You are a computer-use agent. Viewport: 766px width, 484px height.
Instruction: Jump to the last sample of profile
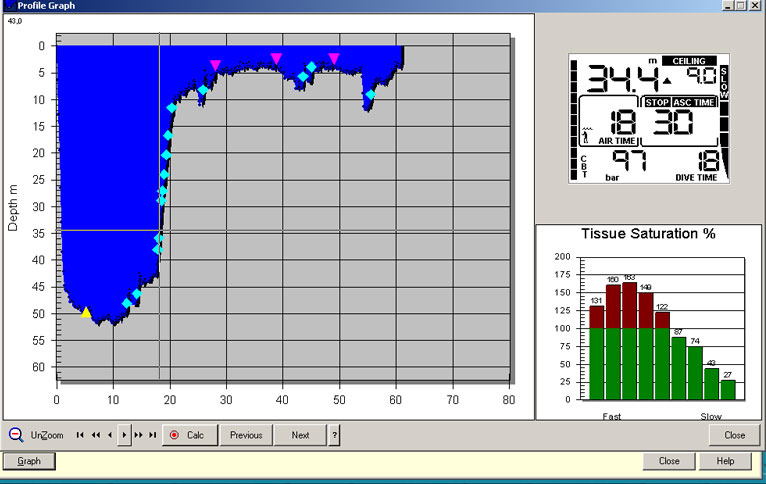[x=152, y=435]
